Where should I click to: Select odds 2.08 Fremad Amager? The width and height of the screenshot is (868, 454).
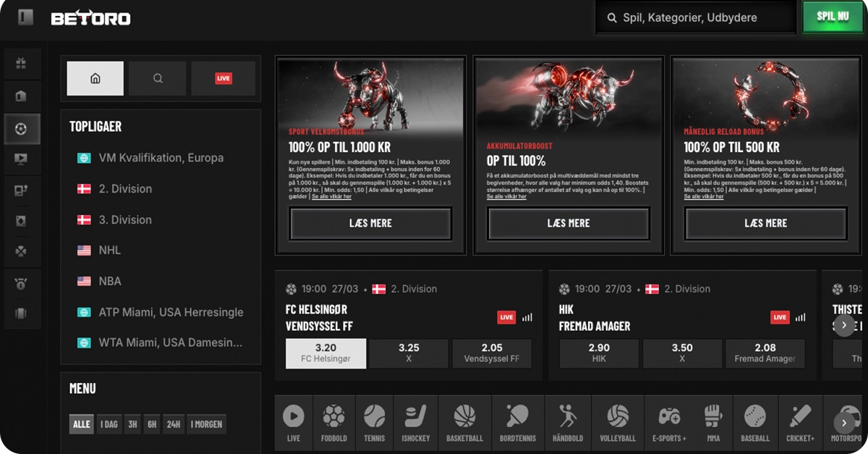tap(765, 353)
